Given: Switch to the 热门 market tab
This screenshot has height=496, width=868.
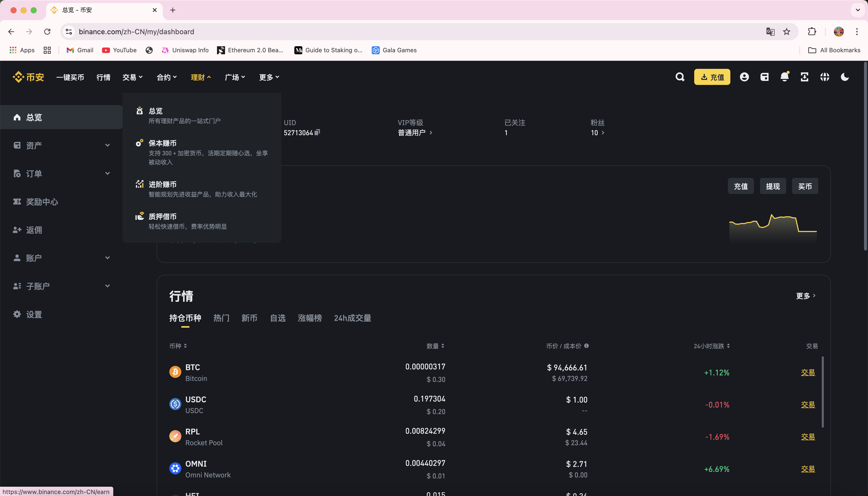Looking at the screenshot, I should (221, 318).
